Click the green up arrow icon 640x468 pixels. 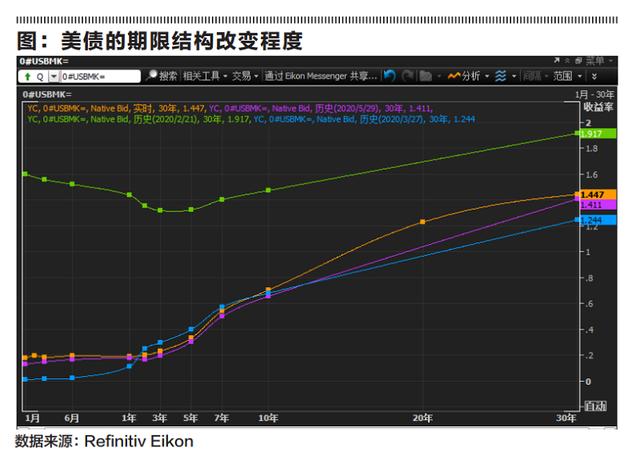pyautogui.click(x=28, y=76)
